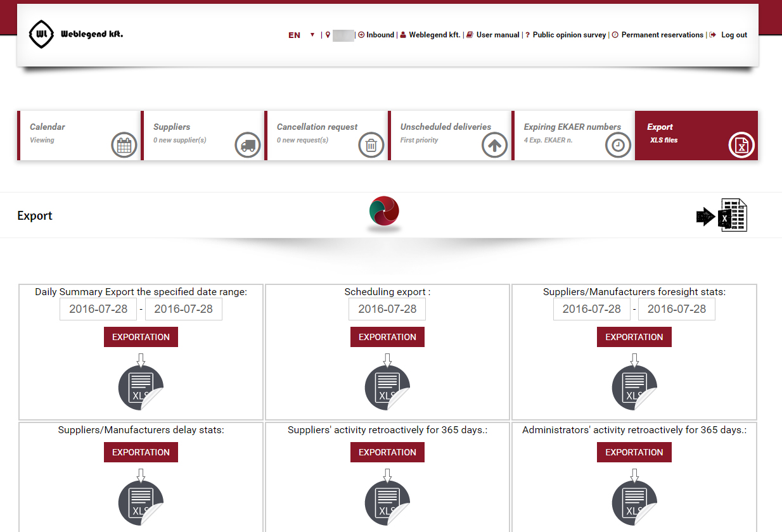Viewport: 782px width, 532px height.
Task: Click the Excel export icon beside Export heading
Action: click(722, 215)
